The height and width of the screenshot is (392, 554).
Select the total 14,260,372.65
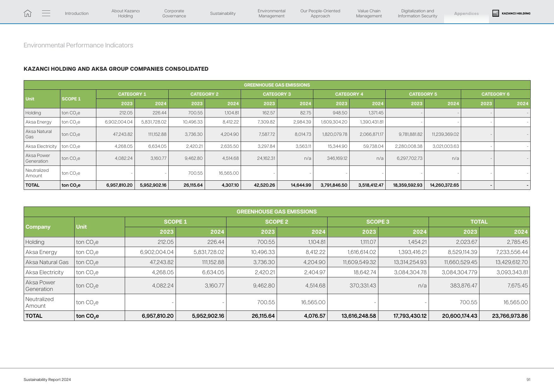(444, 185)
